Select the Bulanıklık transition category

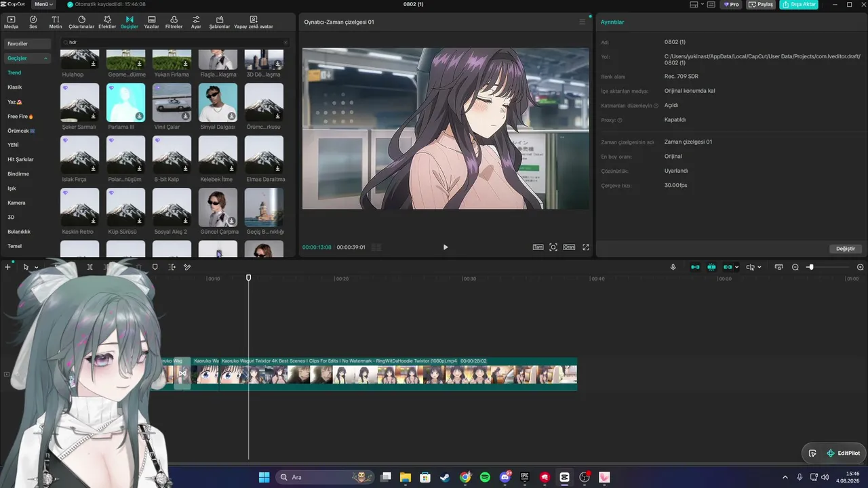pyautogui.click(x=19, y=232)
